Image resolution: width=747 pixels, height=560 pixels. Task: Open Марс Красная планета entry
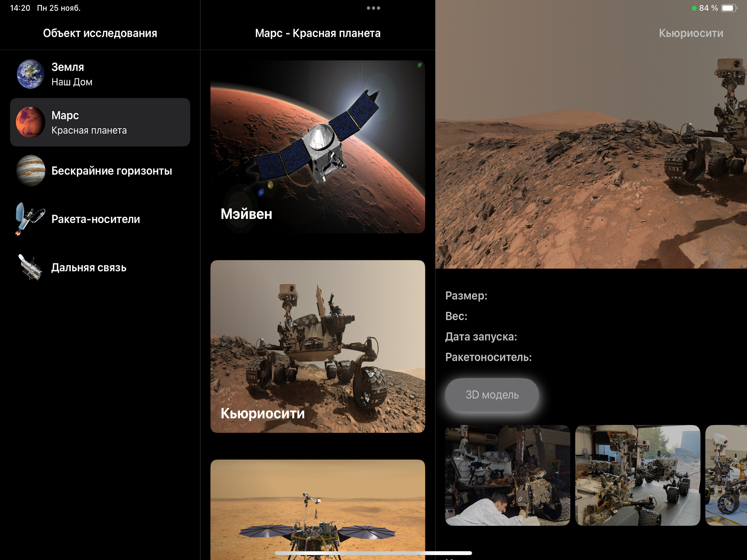click(100, 122)
